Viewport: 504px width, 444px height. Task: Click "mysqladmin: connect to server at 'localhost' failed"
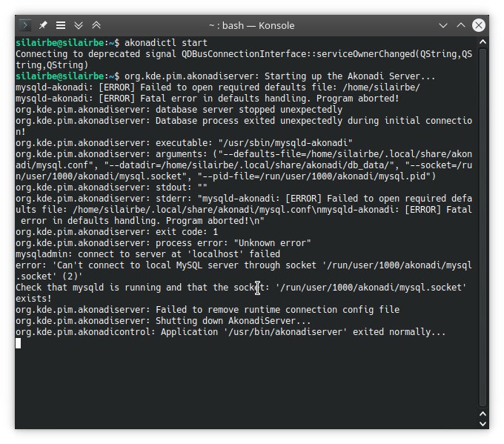coord(147,254)
